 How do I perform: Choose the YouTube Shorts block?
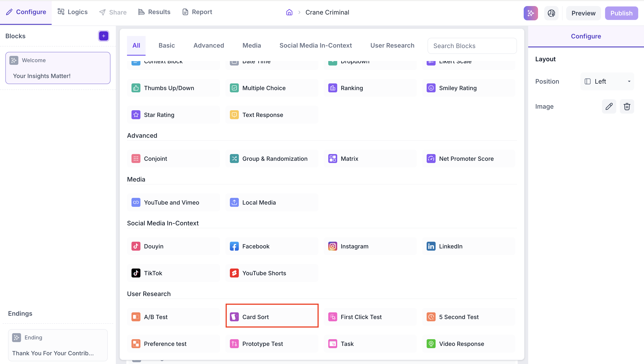tap(272, 273)
